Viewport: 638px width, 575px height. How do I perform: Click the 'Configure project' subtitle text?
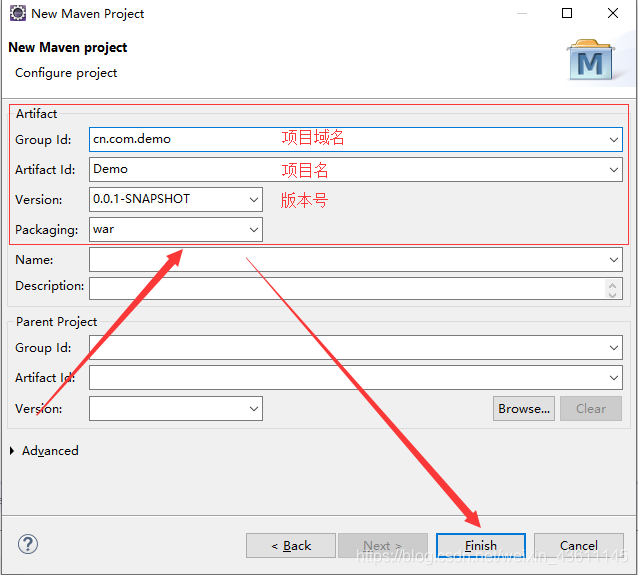coord(66,73)
